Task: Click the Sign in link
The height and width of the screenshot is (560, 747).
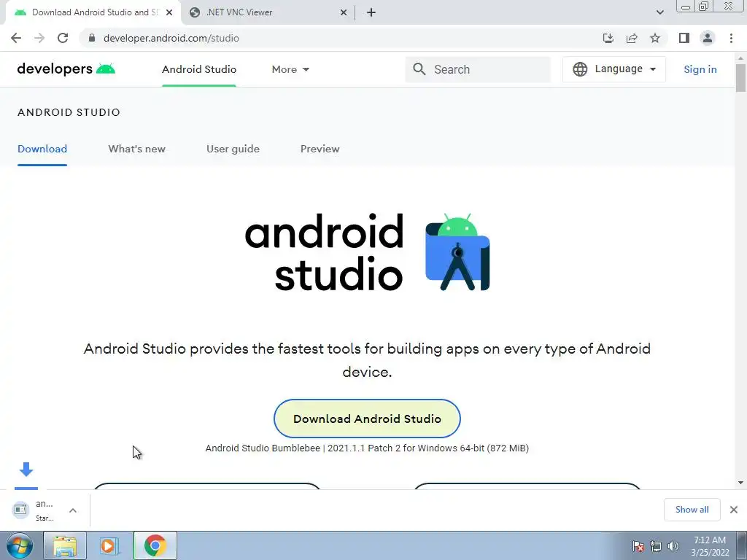Action: pos(700,69)
